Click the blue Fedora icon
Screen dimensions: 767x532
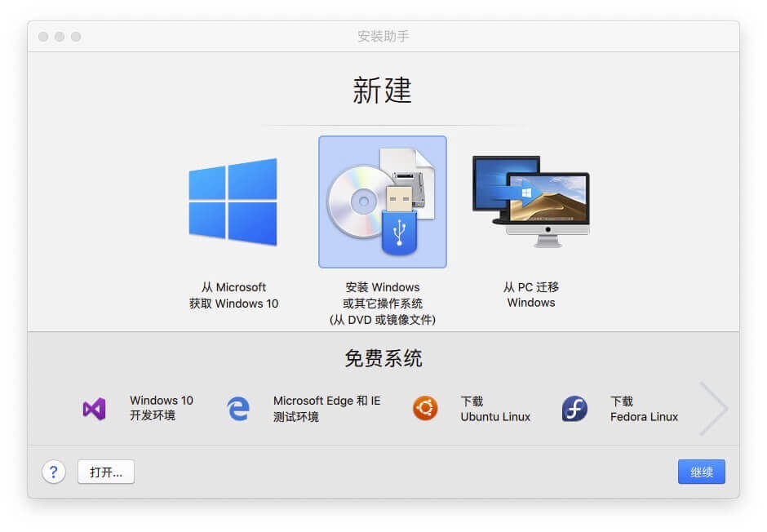pyautogui.click(x=574, y=408)
